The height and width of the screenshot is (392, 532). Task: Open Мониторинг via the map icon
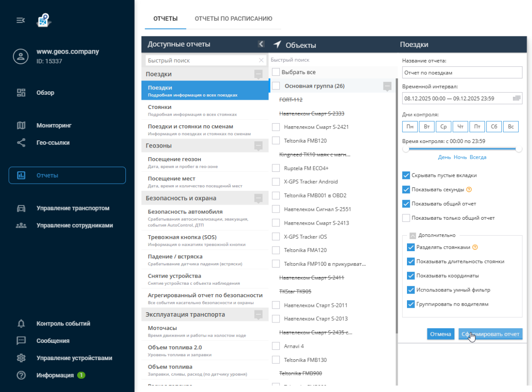(x=21, y=125)
